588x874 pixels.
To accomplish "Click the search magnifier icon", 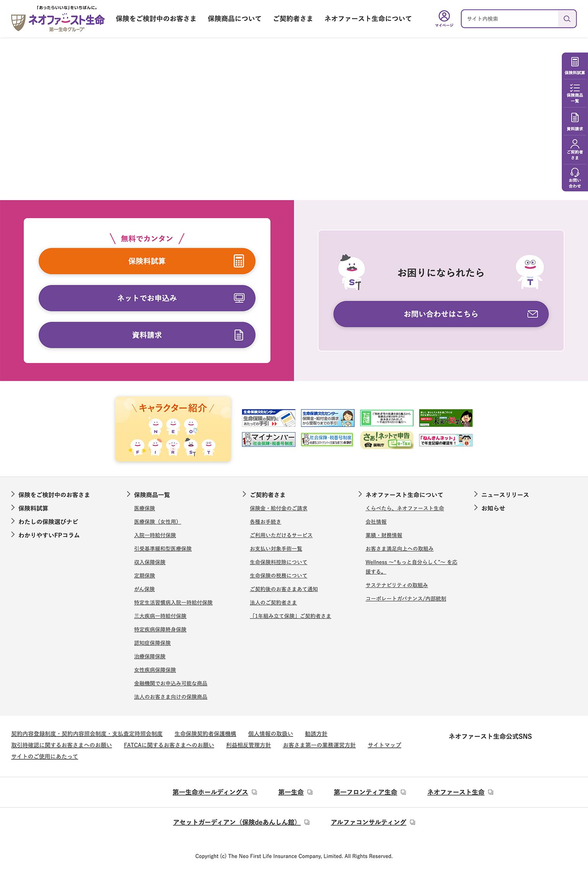I will [x=567, y=19].
